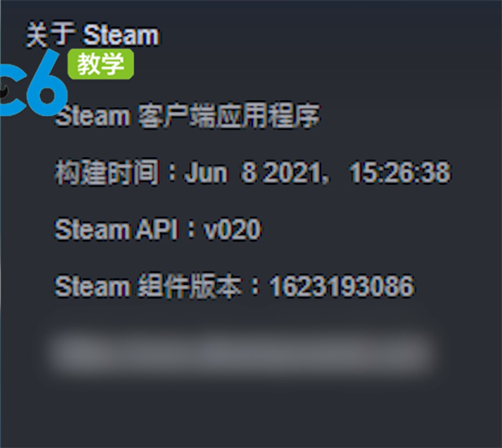Click the year 2021 in build time
This screenshot has width=502, height=448.
[292, 173]
